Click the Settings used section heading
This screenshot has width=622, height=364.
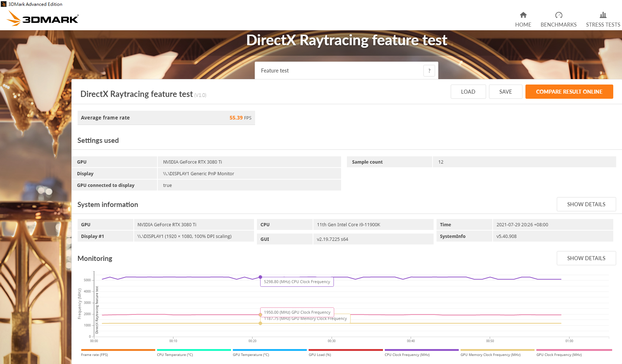click(x=98, y=141)
